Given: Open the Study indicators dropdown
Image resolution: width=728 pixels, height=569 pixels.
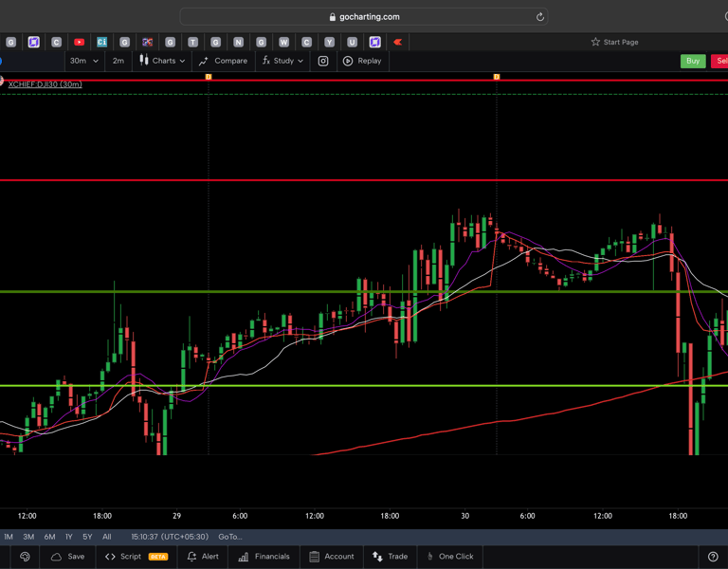Looking at the screenshot, I should [282, 61].
